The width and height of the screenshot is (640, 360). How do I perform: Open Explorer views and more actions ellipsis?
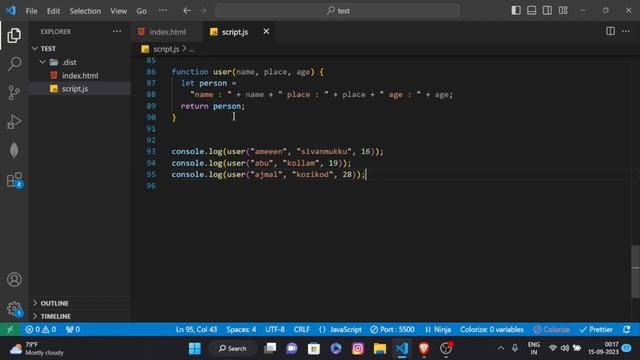tap(117, 31)
